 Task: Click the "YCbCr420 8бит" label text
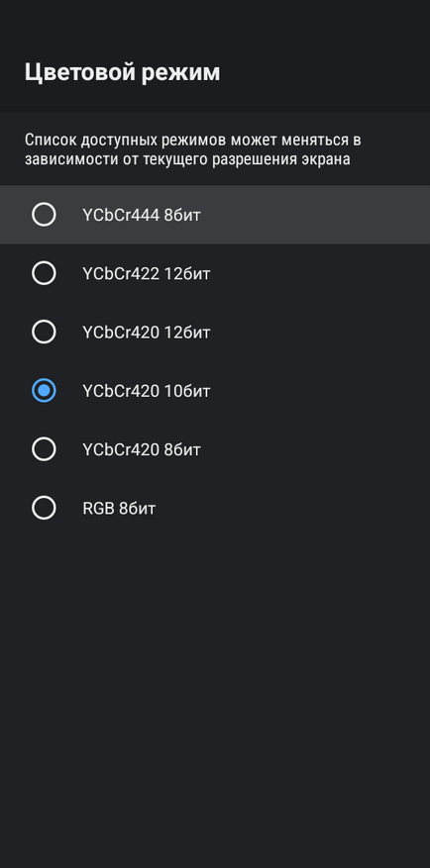(x=142, y=450)
